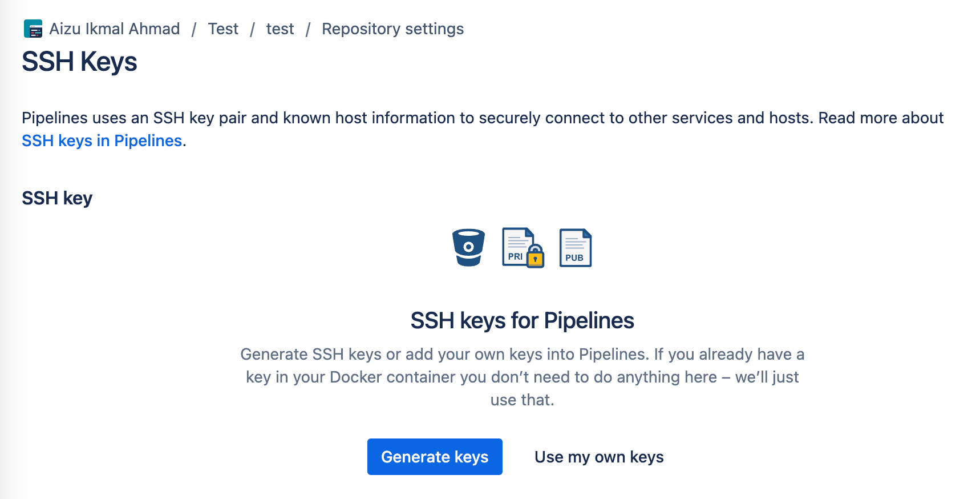Click the SSH Keys page heading
Viewport: 980px width, 499px height.
coord(79,62)
